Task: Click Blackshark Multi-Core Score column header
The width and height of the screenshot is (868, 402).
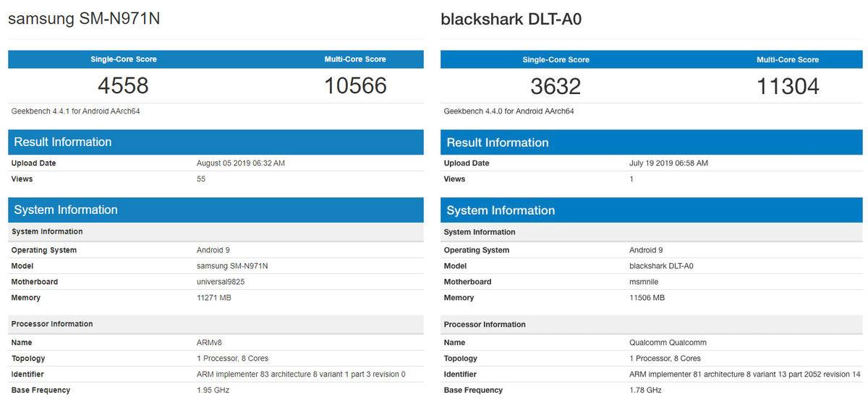Action: coord(788,59)
